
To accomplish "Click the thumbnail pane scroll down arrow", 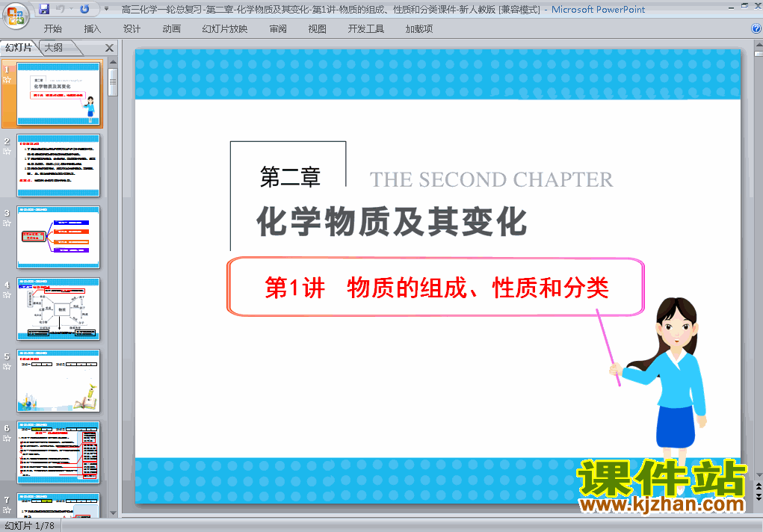I will tap(113, 513).
